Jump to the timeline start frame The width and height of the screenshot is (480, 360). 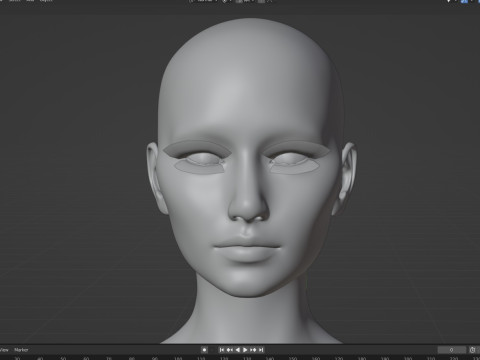click(x=222, y=350)
